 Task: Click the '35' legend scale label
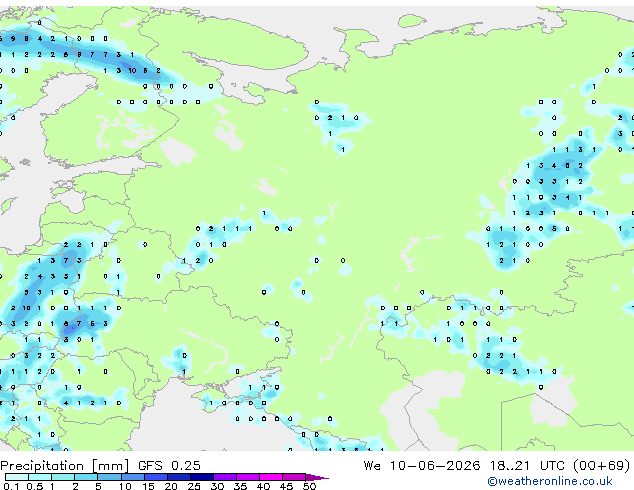240,486
